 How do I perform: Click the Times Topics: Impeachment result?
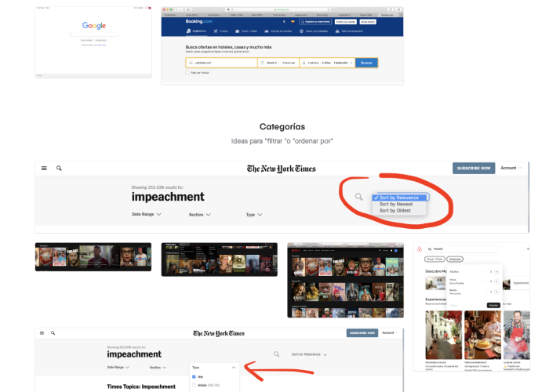point(141,387)
